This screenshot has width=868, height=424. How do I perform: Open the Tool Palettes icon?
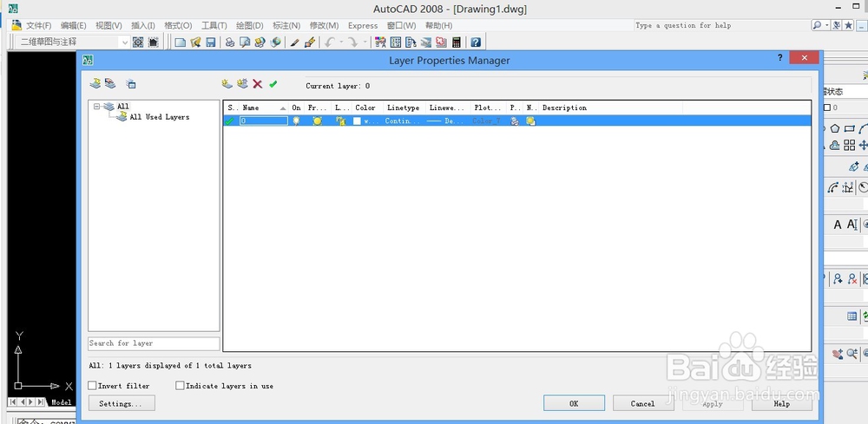pyautogui.click(x=411, y=42)
